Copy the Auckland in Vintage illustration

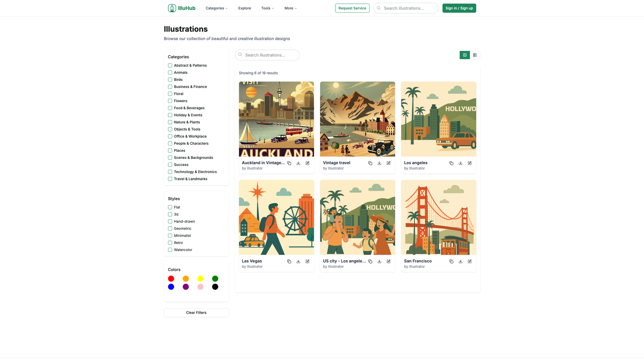click(x=289, y=163)
